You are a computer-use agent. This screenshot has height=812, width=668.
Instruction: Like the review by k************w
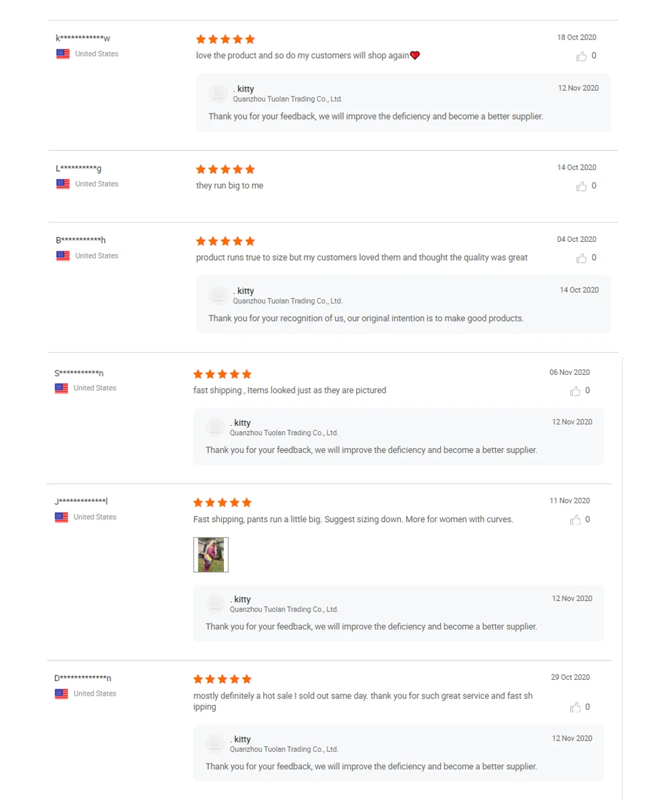pos(582,56)
